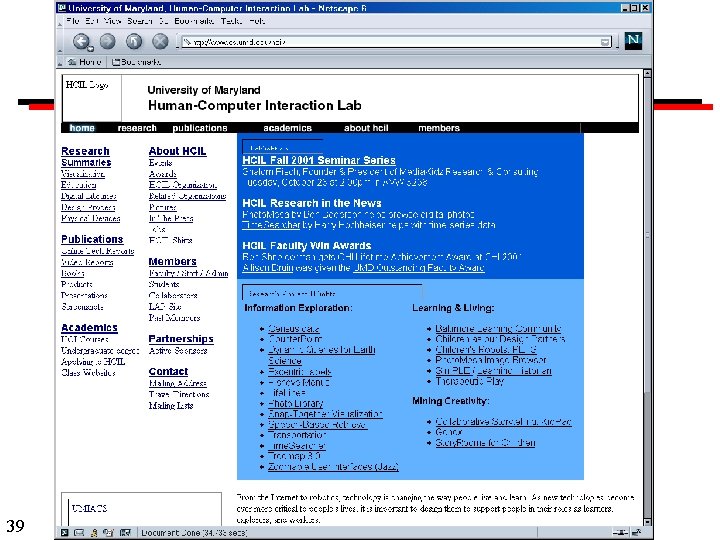
Task: Stop loading with the Stop button
Action: (160, 42)
